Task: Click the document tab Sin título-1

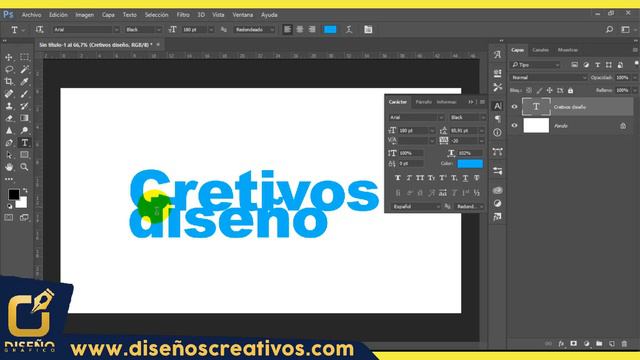Action: point(96,45)
